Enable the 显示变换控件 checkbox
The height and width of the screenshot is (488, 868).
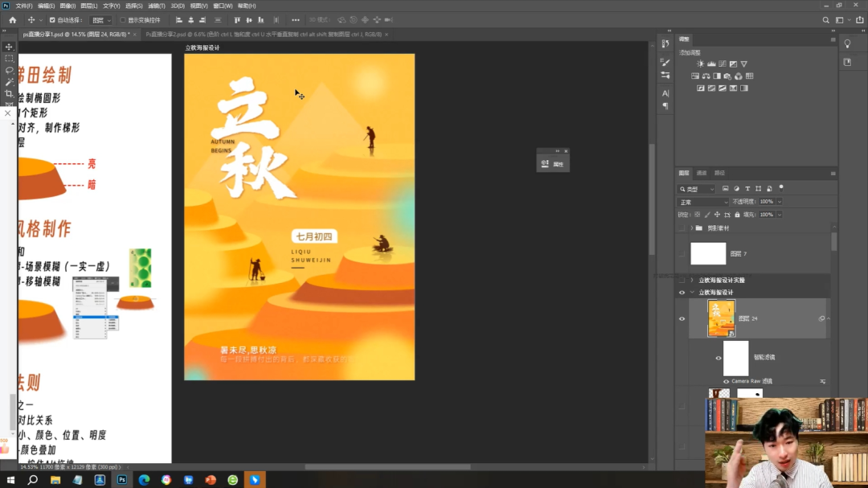pyautogui.click(x=123, y=20)
